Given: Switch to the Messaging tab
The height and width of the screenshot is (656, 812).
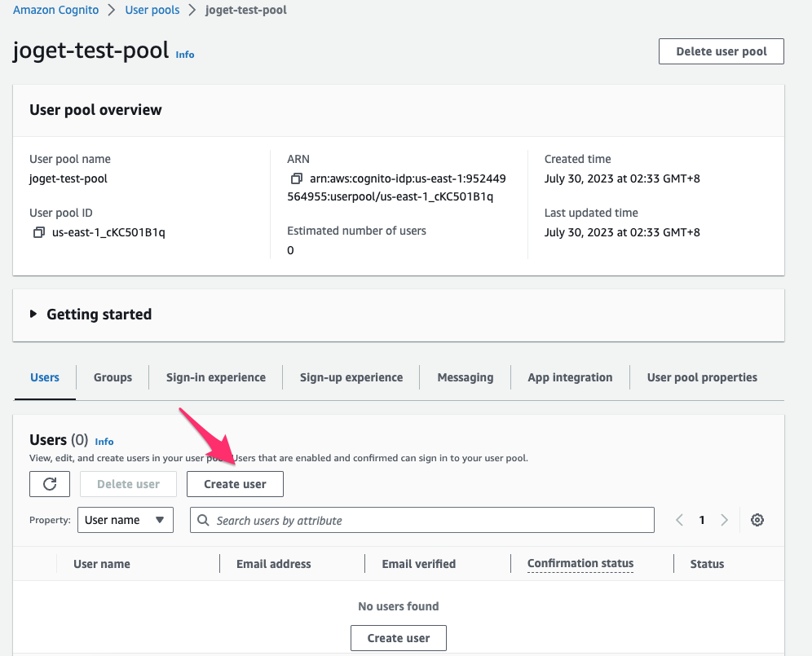Looking at the screenshot, I should coord(466,377).
